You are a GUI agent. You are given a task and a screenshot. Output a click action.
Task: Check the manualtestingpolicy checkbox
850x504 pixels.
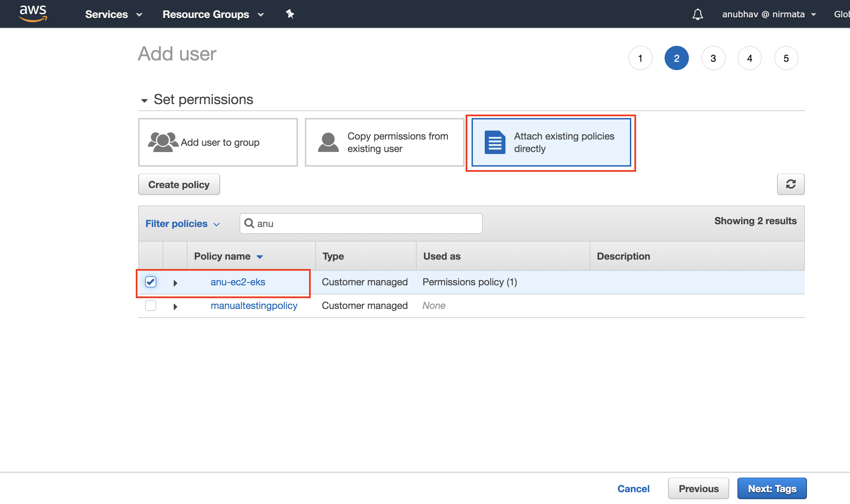[x=151, y=305]
